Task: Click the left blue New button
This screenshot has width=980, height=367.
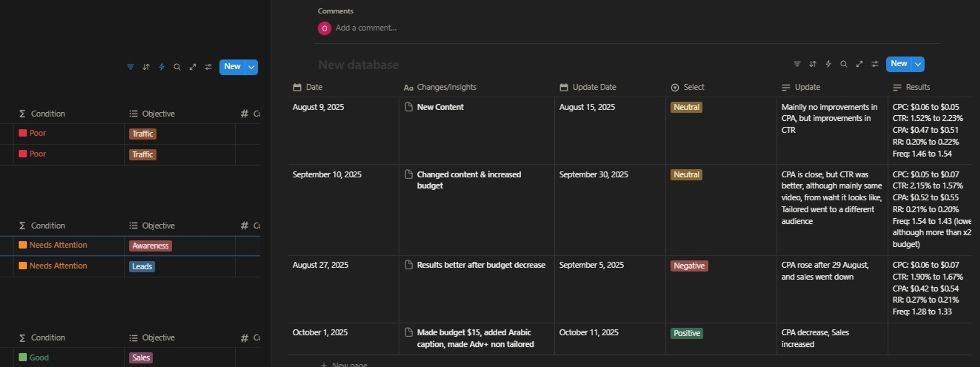Action: point(232,67)
